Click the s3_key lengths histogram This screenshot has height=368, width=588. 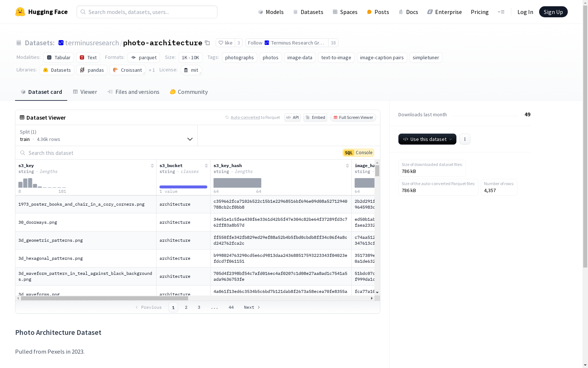[x=42, y=183]
